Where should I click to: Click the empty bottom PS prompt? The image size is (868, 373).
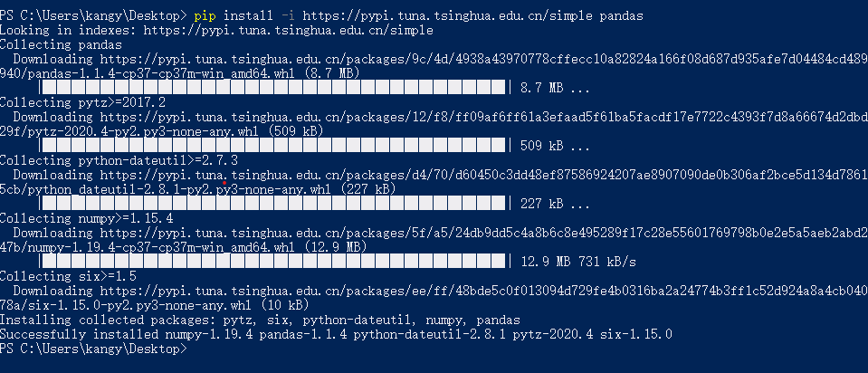[x=94, y=349]
